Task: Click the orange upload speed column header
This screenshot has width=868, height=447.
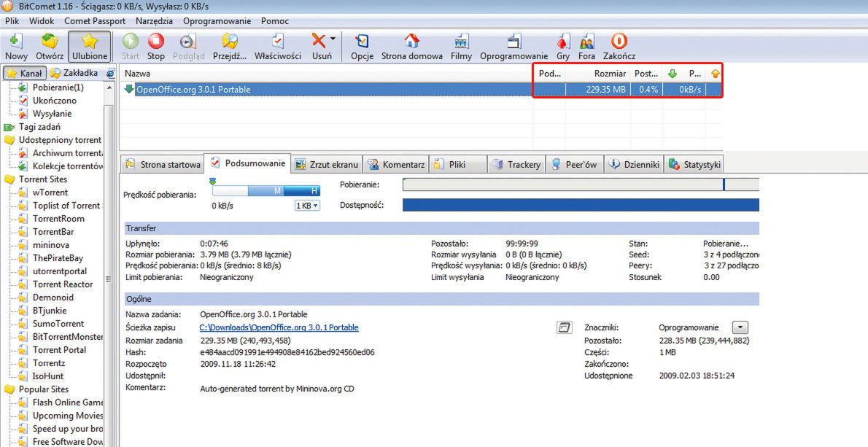Action: 715,74
